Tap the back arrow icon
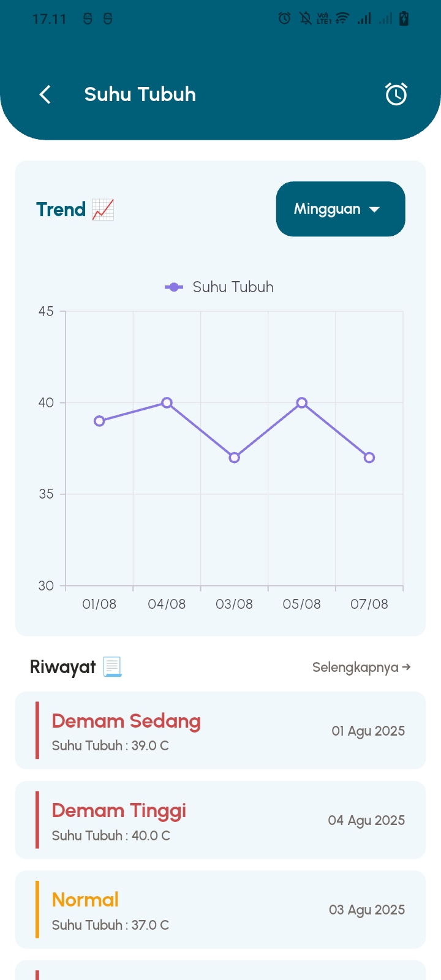 [x=45, y=94]
